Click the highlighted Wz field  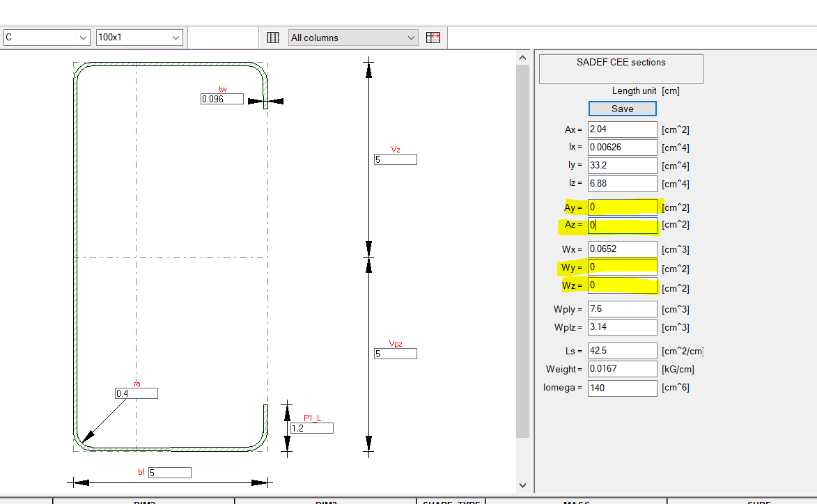coord(622,285)
